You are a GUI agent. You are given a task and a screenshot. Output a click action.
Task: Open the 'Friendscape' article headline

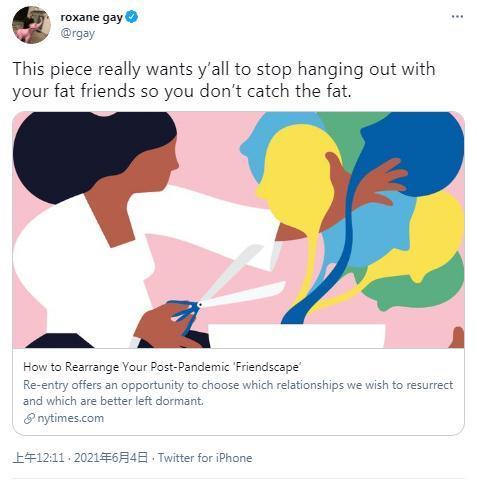click(162, 367)
